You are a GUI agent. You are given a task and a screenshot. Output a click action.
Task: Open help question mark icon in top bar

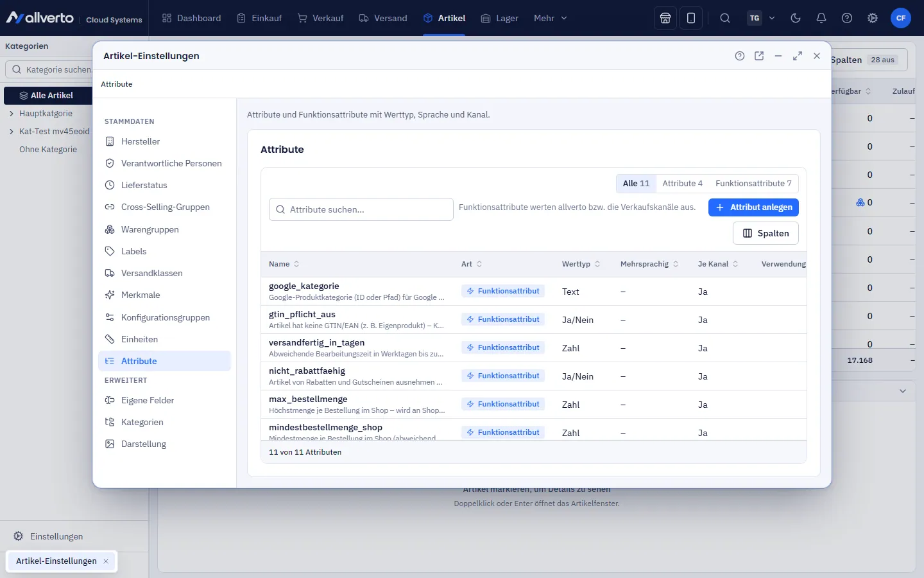point(847,18)
